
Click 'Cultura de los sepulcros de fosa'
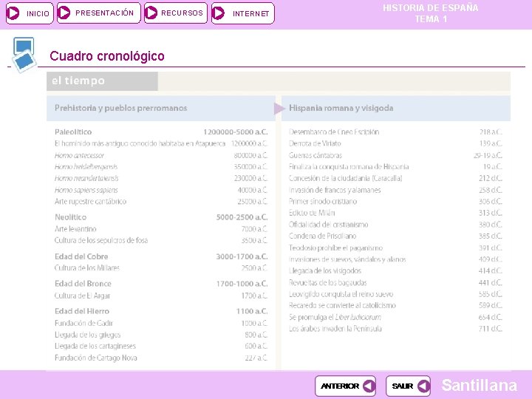101,241
